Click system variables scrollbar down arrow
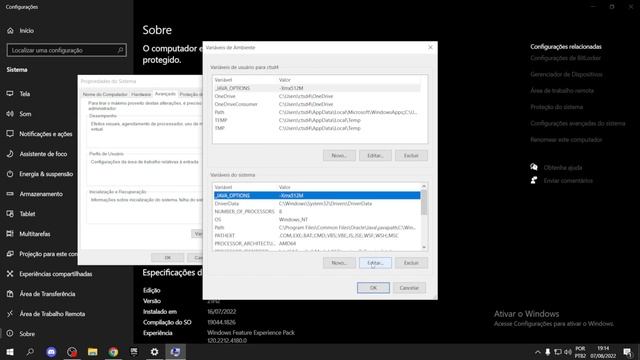Screen dimensions: 640x360 [x=424, y=247]
